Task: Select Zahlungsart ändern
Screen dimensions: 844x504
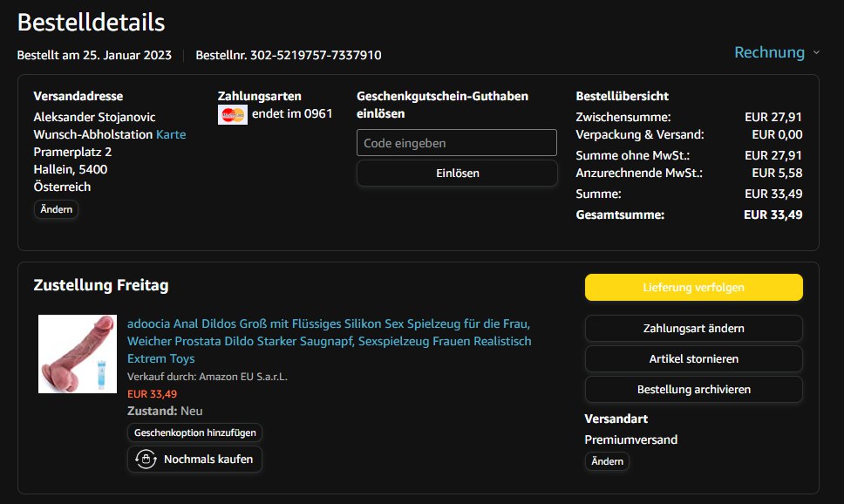Action: pos(693,329)
